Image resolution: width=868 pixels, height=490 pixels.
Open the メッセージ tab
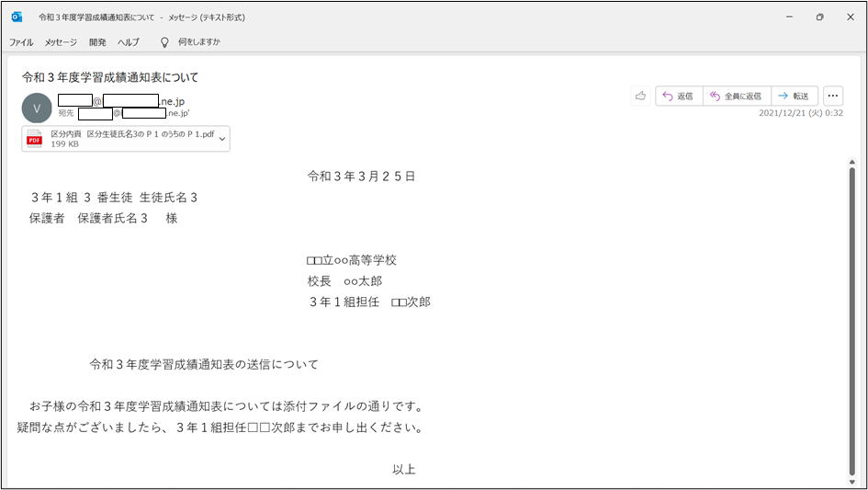tap(61, 42)
